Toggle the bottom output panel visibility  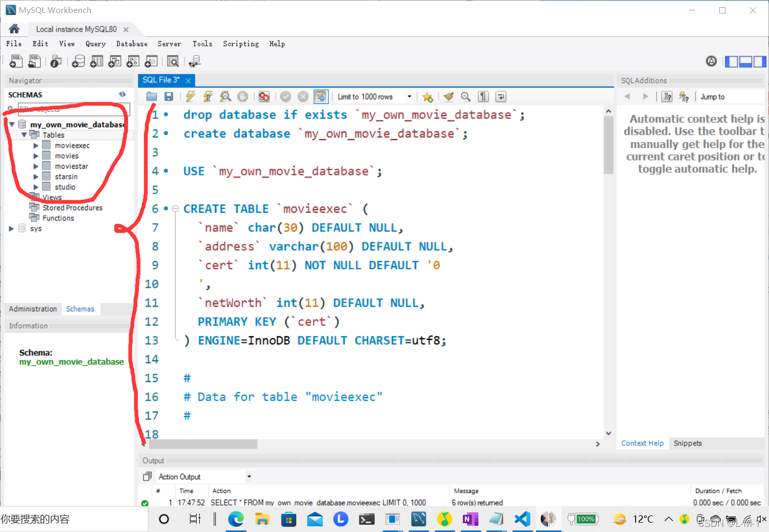[x=746, y=62]
